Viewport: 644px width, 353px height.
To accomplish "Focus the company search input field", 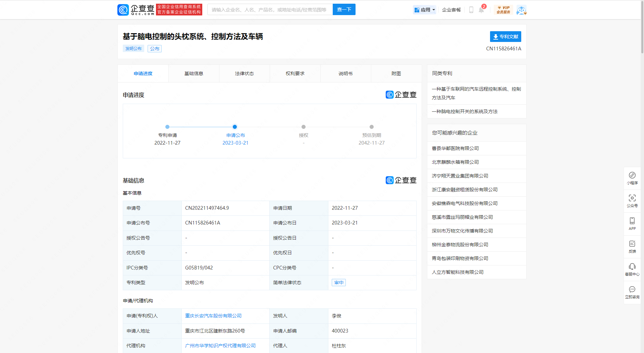I will tap(270, 10).
